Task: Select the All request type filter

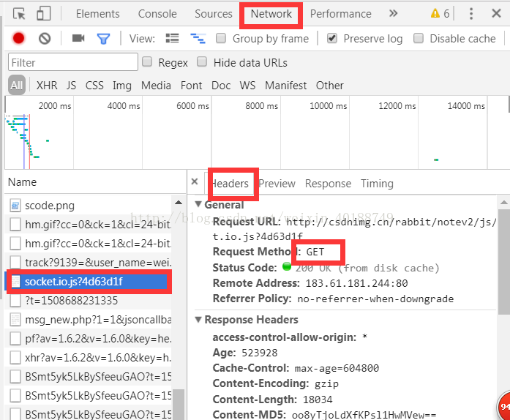Action: (x=17, y=85)
